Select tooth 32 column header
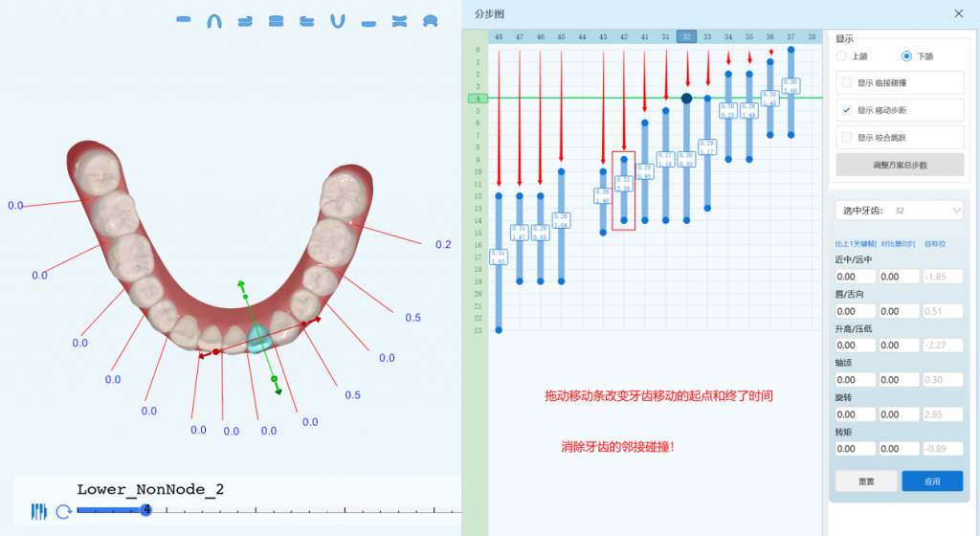Screen dimensions: 980x536 coord(686,36)
